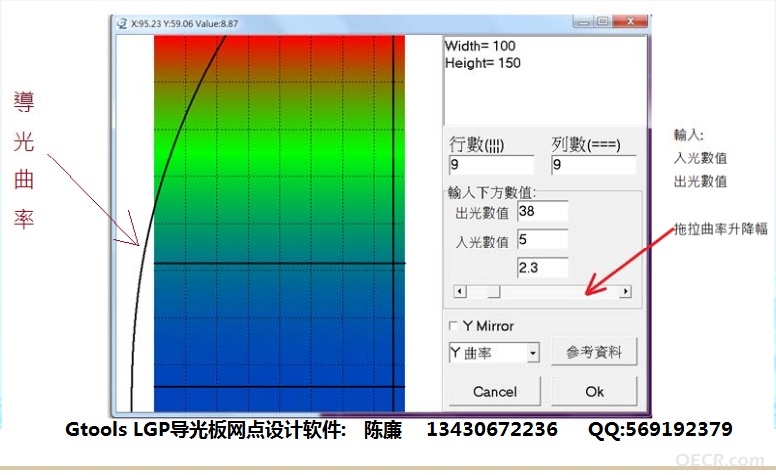This screenshot has height=475, width=776.
Task: Click the Width= 100 Height= 150 text box
Action: pos(545,80)
